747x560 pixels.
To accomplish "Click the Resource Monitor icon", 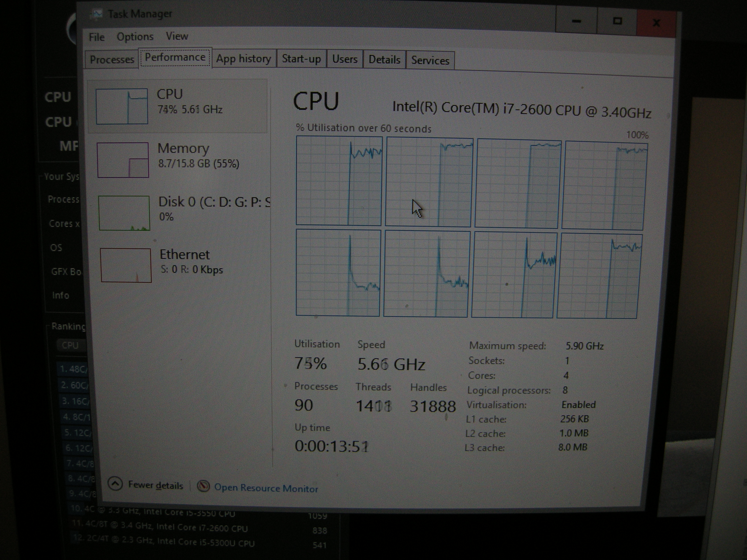I will pyautogui.click(x=203, y=486).
